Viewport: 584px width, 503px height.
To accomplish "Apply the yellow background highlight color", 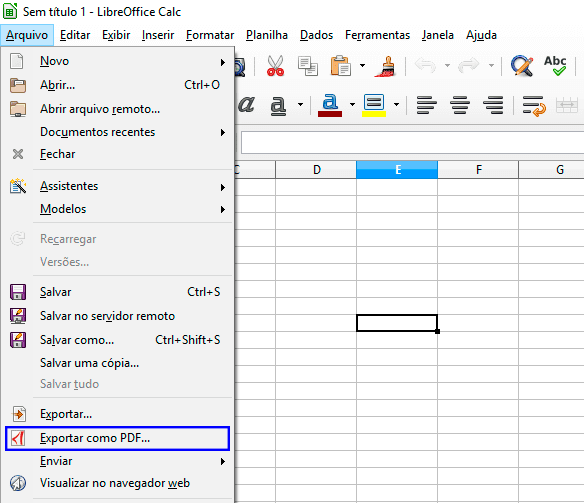I will click(x=374, y=105).
